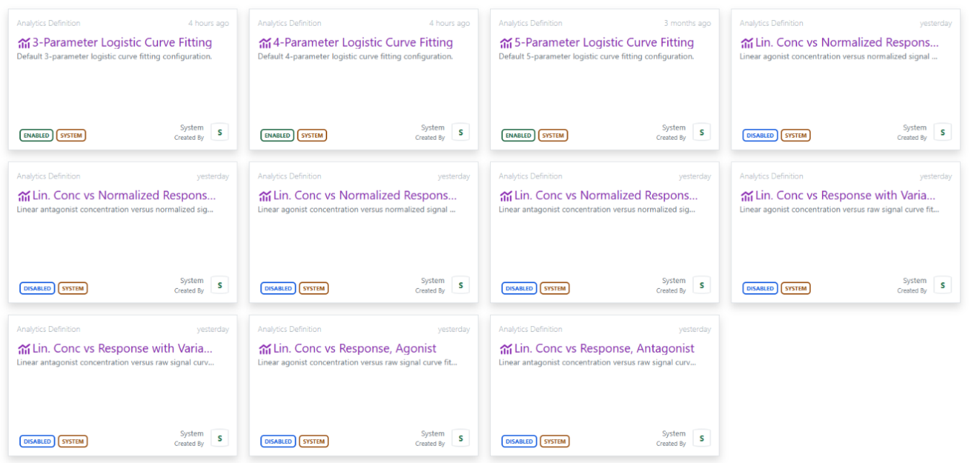Click chart icon on the antagonist raw signal Varia... card

click(x=24, y=349)
